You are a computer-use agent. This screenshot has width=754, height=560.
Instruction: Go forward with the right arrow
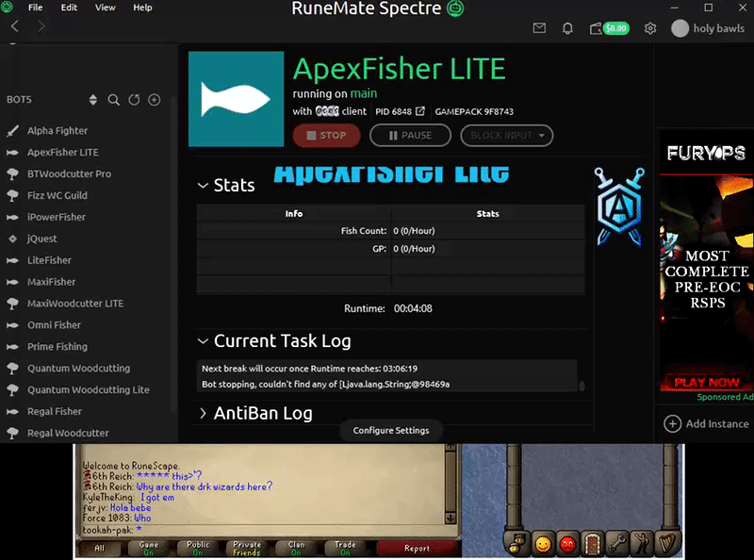pyautogui.click(x=41, y=26)
